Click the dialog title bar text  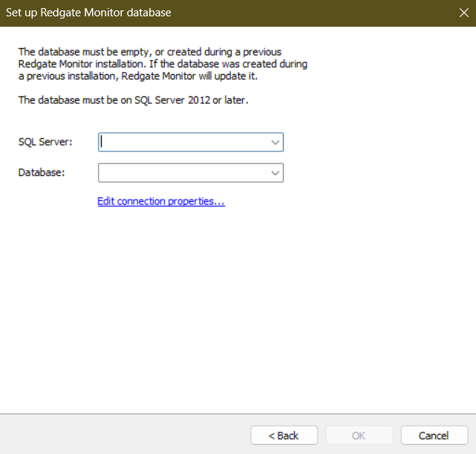[x=88, y=13]
